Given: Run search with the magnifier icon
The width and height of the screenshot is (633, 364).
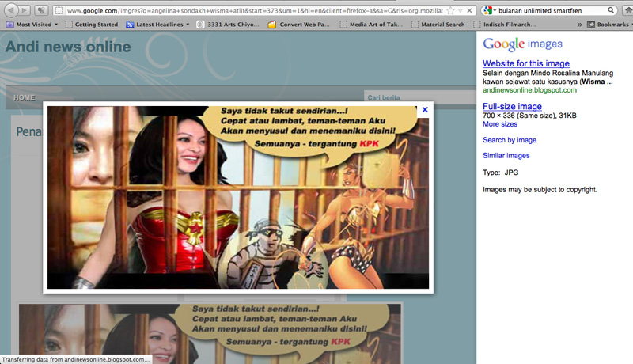Looking at the screenshot, I should (611, 10).
